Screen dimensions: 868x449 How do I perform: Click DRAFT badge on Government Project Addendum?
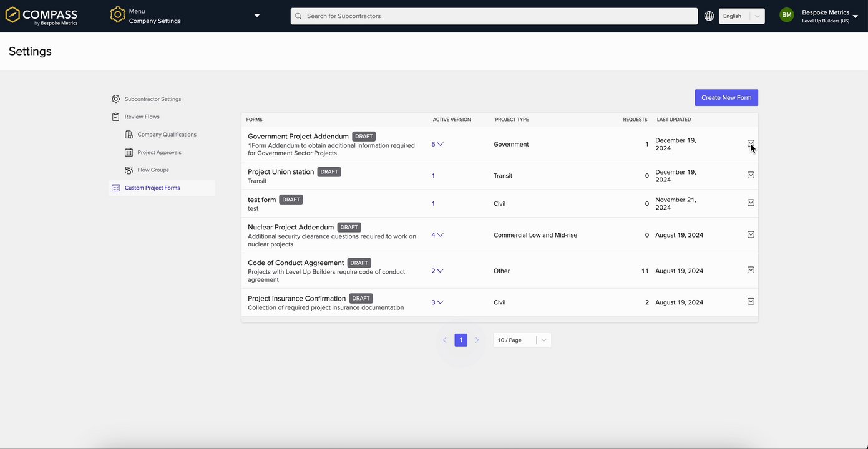pos(364,137)
